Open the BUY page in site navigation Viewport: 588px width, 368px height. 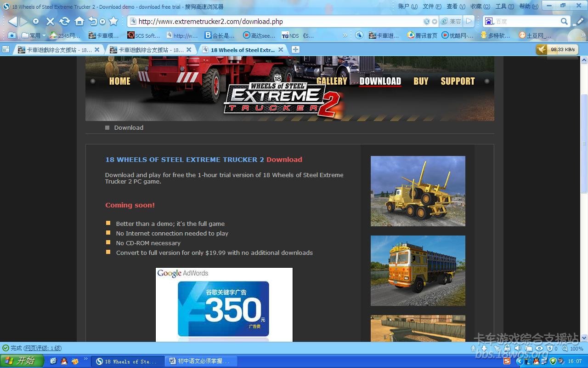point(421,81)
